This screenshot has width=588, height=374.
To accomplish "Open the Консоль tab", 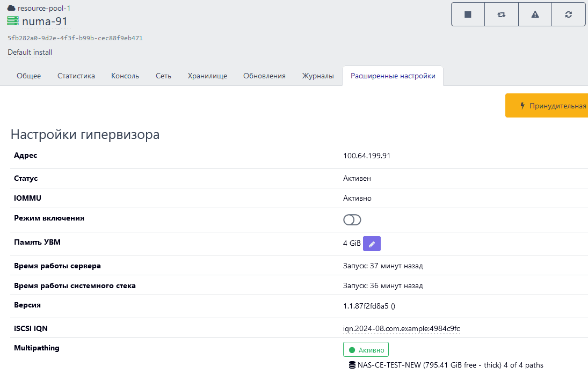I will (125, 76).
